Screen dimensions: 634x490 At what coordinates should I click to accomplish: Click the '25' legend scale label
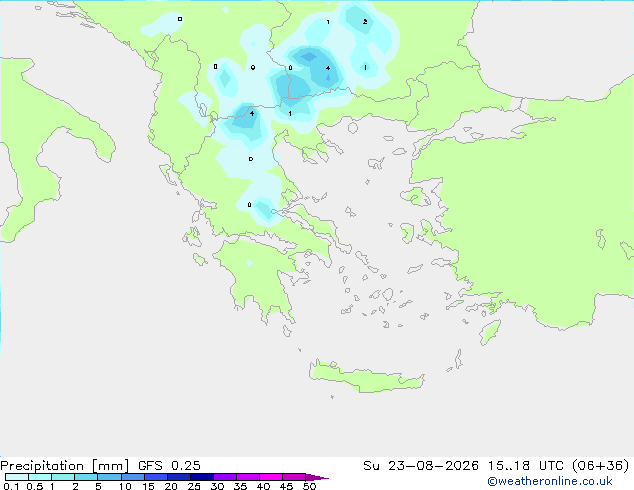click(194, 486)
